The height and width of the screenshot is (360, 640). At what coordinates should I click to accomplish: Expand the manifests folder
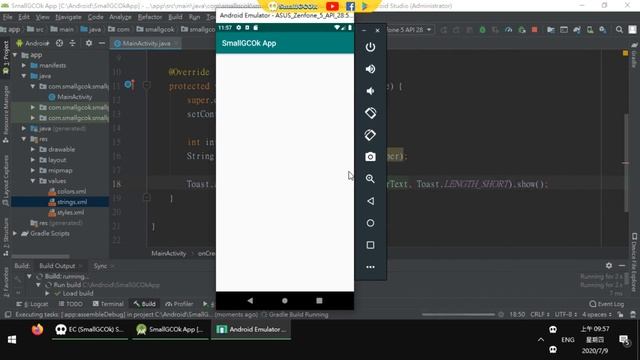[x=24, y=65]
